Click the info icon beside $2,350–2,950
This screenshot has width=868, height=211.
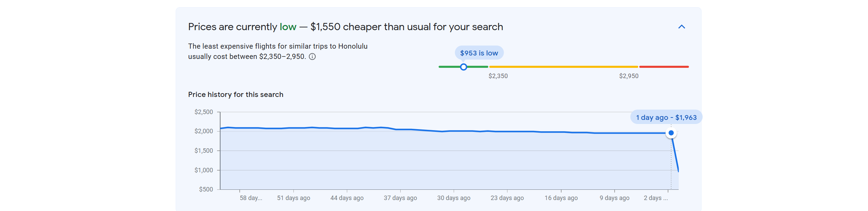pos(312,57)
